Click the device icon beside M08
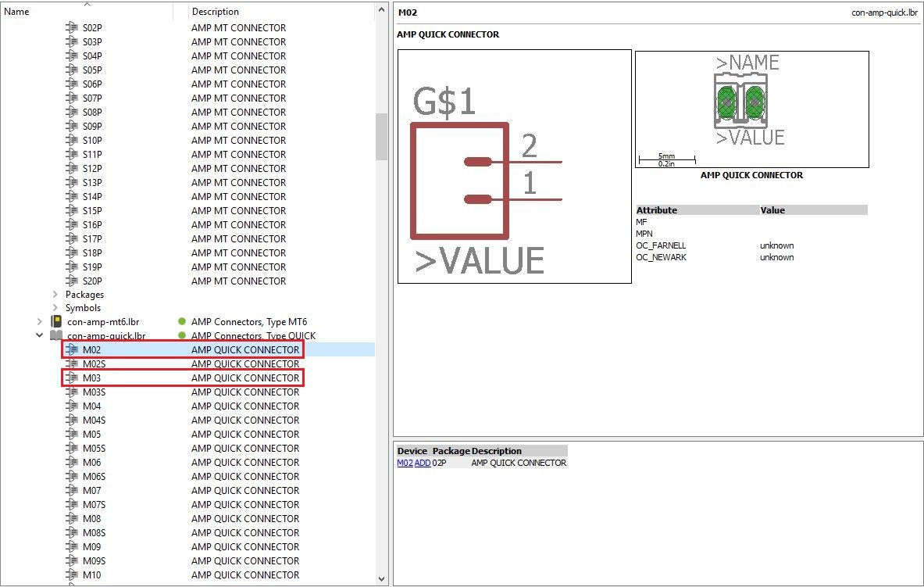The height and width of the screenshot is (587, 924). tap(72, 518)
